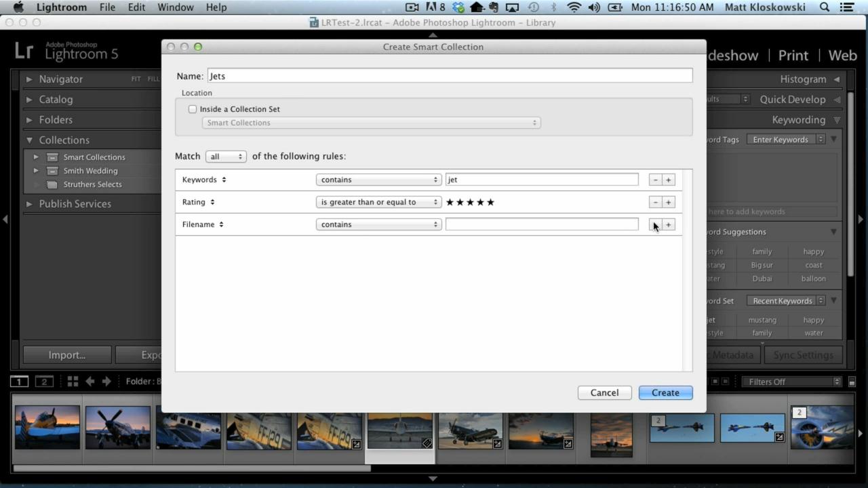868x488 pixels.
Task: Open Filename 'contains' operator dropdown
Action: (x=378, y=224)
